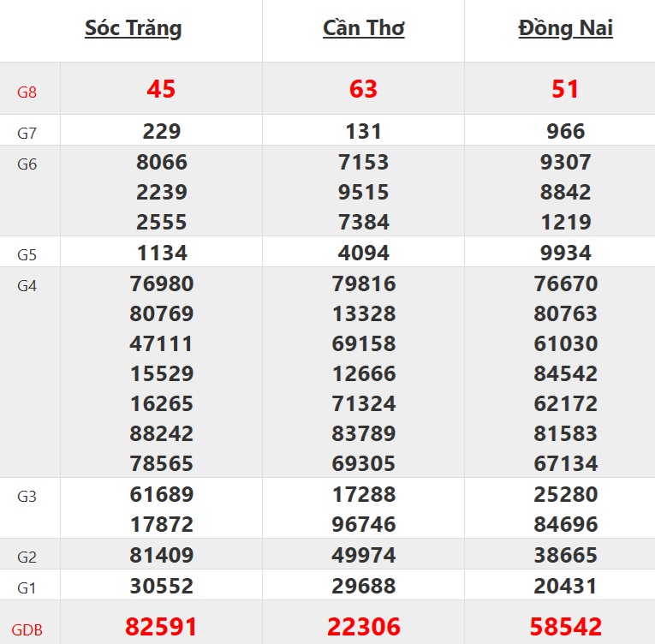This screenshot has height=644, width=655.
Task: Select Cần Thơ G4 number 71324
Action: pos(363,403)
